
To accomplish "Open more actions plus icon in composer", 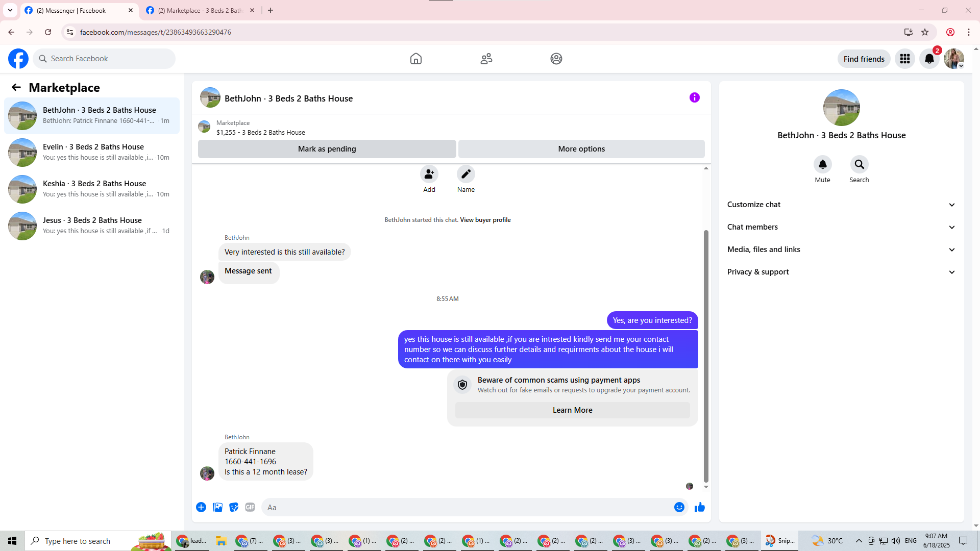I will tap(201, 507).
